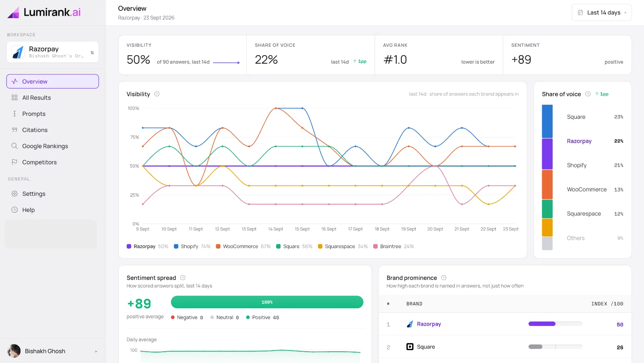Click the Razorpay workspace logo icon
The height and width of the screenshot is (363, 644).
click(18, 52)
